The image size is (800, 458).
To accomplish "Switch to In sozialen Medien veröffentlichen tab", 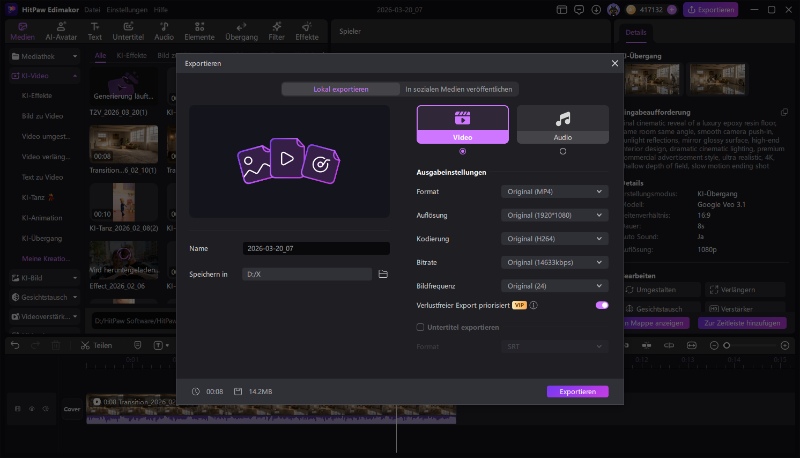I will click(x=459, y=89).
